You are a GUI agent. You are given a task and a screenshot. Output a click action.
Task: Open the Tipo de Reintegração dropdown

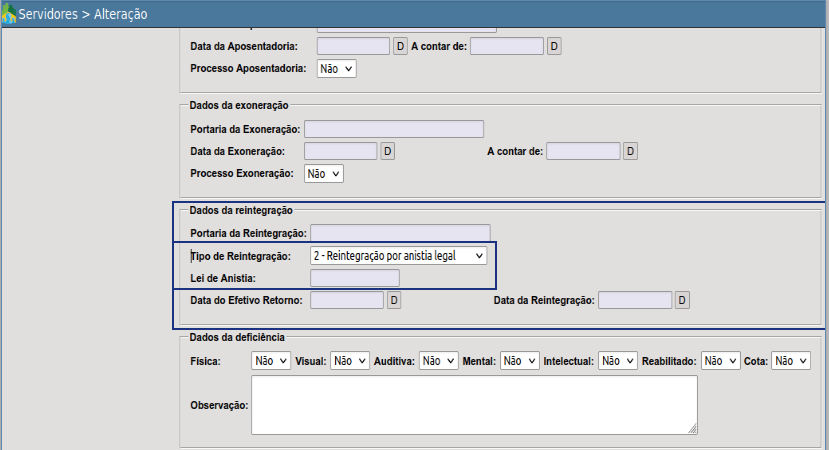pyautogui.click(x=399, y=256)
